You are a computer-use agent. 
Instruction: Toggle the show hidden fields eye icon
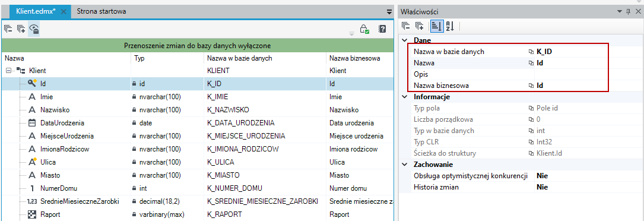coord(34,29)
